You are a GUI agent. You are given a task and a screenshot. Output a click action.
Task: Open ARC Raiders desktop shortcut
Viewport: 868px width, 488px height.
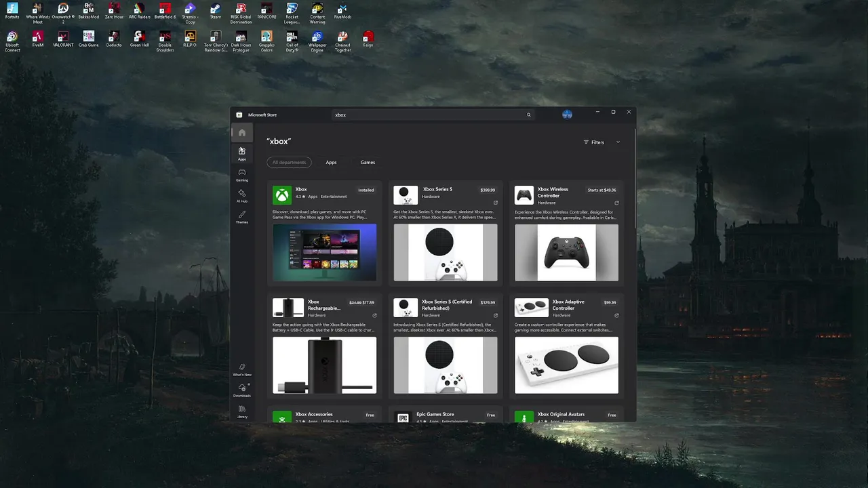click(x=140, y=11)
